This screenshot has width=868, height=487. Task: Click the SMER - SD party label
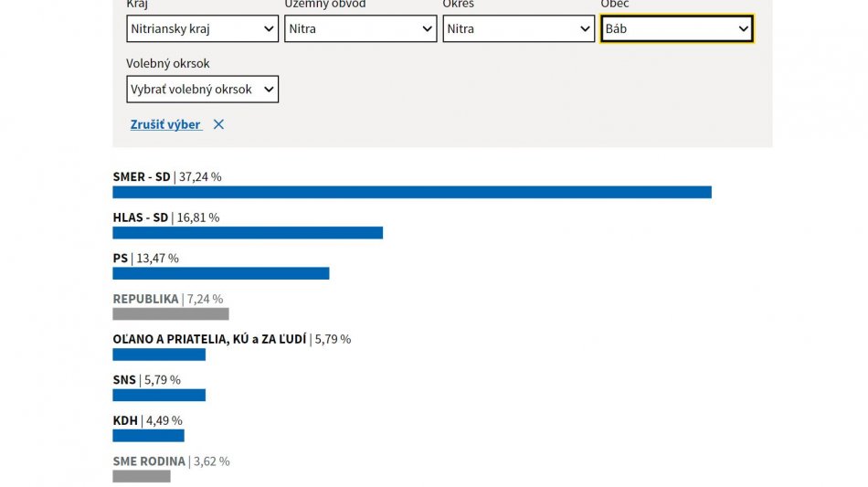click(142, 176)
